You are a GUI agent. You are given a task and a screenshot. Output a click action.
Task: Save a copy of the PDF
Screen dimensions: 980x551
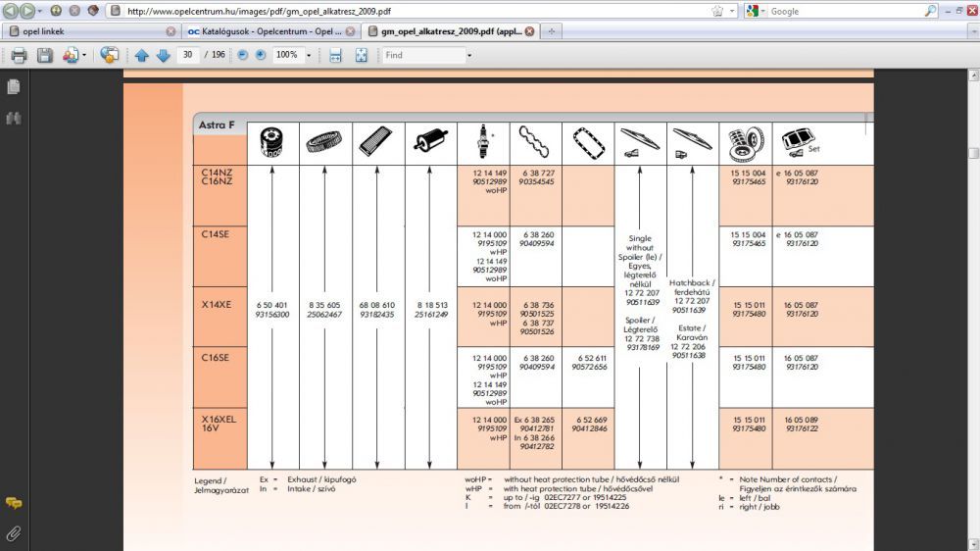point(44,55)
